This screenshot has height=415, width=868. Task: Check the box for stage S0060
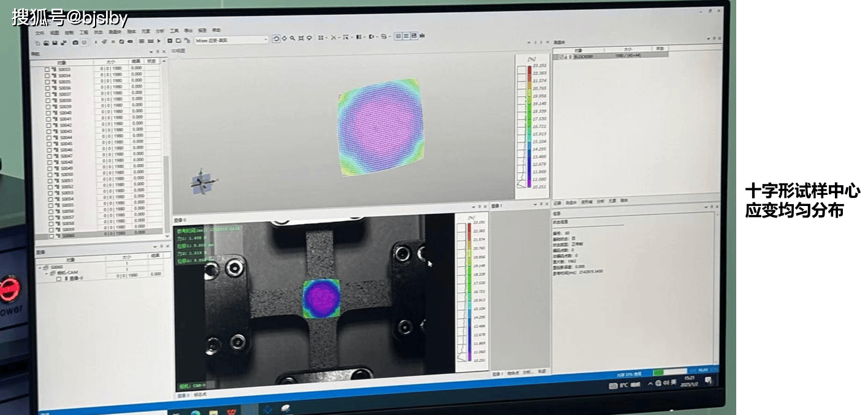tap(48, 235)
